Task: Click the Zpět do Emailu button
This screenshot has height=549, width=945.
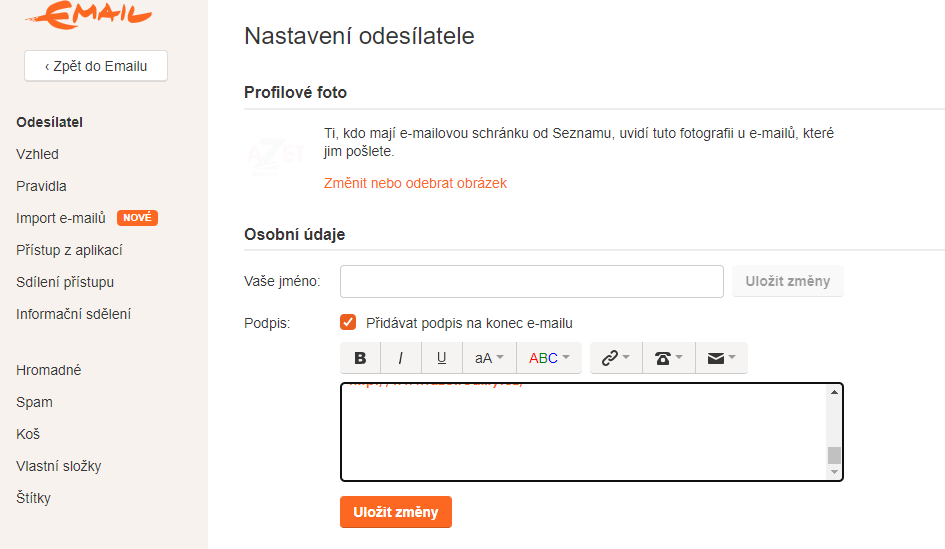Action: coord(96,66)
